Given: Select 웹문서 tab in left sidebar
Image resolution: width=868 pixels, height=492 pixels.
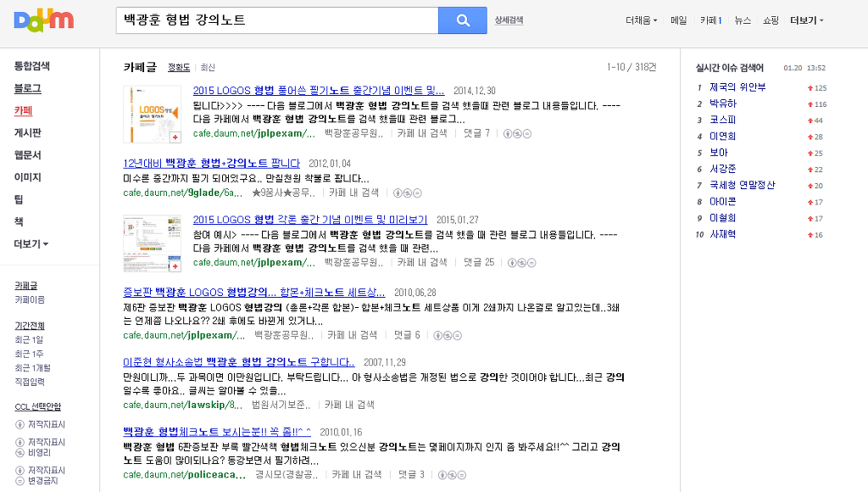Looking at the screenshot, I should pyautogui.click(x=28, y=154).
